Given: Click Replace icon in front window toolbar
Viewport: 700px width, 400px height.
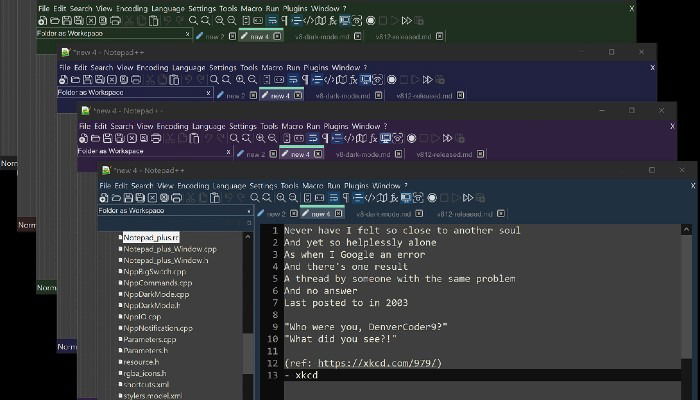Looking at the screenshot, I should (267, 198).
